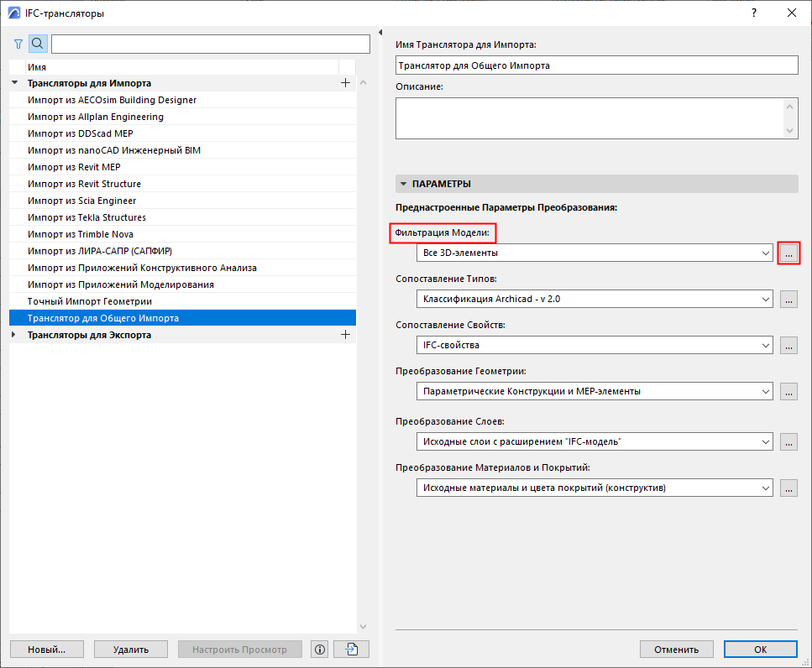This screenshot has width=812, height=668.
Task: Open the Исходные слои layer conversion dropdown
Action: [595, 442]
